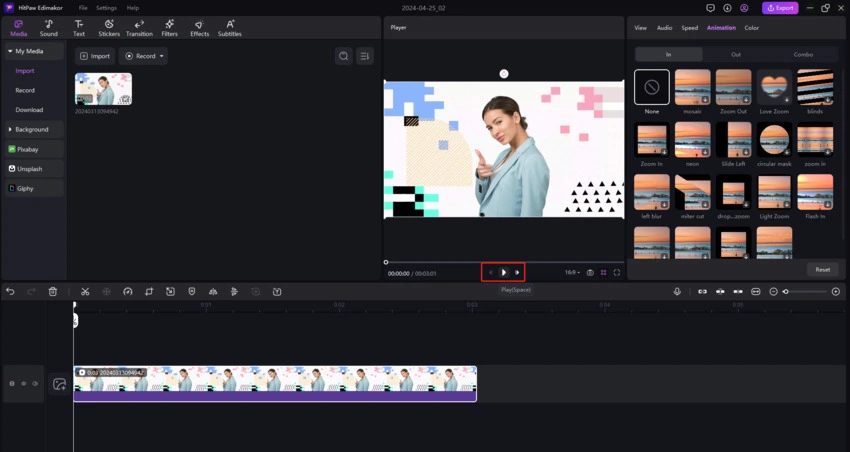This screenshot has width=850, height=452.
Task: Select the video clip on timeline
Action: 275,384
